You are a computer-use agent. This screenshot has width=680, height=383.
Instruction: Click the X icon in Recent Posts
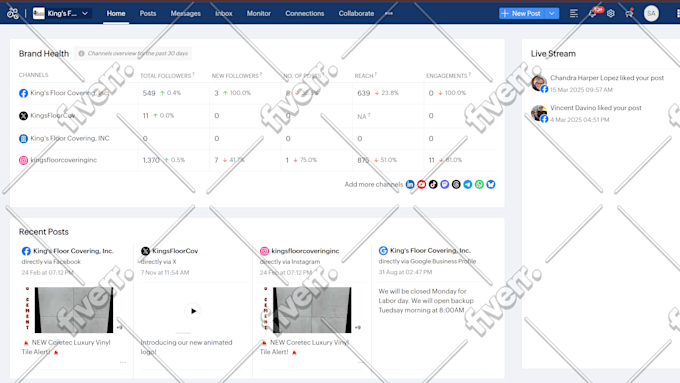145,251
